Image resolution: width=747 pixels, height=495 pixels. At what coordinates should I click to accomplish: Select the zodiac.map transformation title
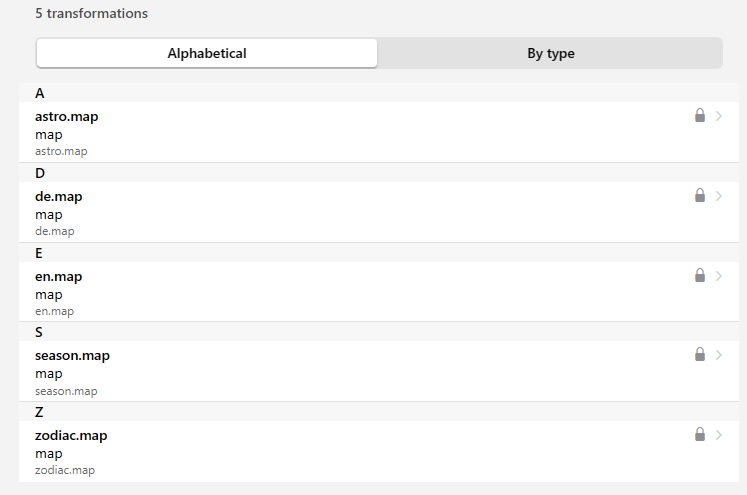pos(71,436)
